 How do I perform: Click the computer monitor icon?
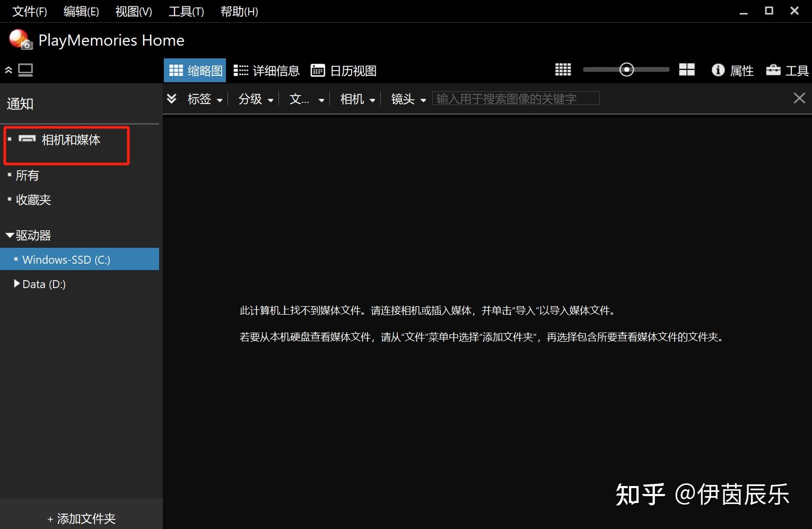point(25,70)
